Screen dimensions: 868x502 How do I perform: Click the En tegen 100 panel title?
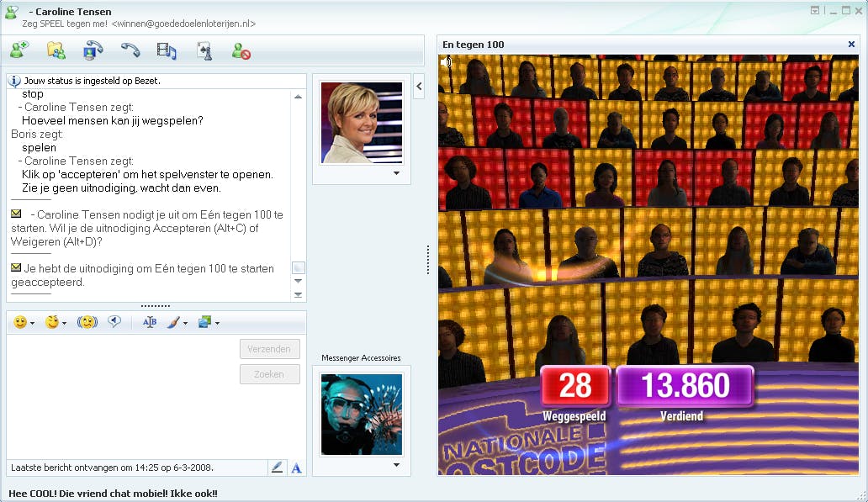click(474, 45)
